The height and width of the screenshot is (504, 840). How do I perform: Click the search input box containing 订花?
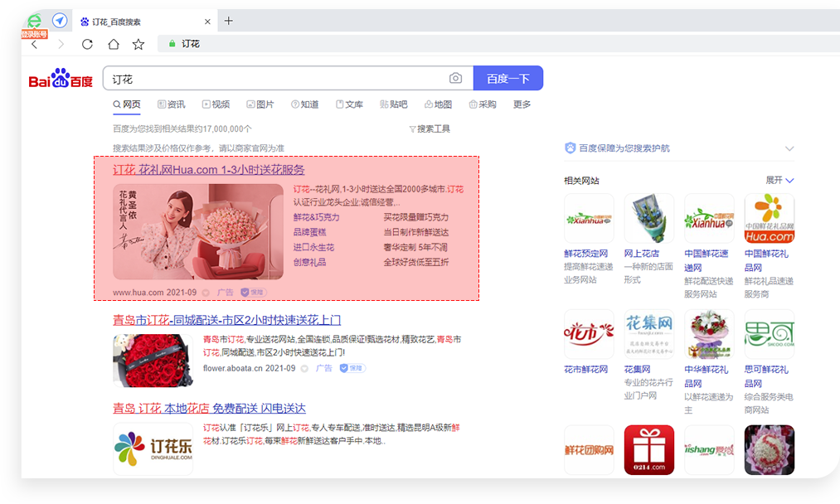pos(274,79)
